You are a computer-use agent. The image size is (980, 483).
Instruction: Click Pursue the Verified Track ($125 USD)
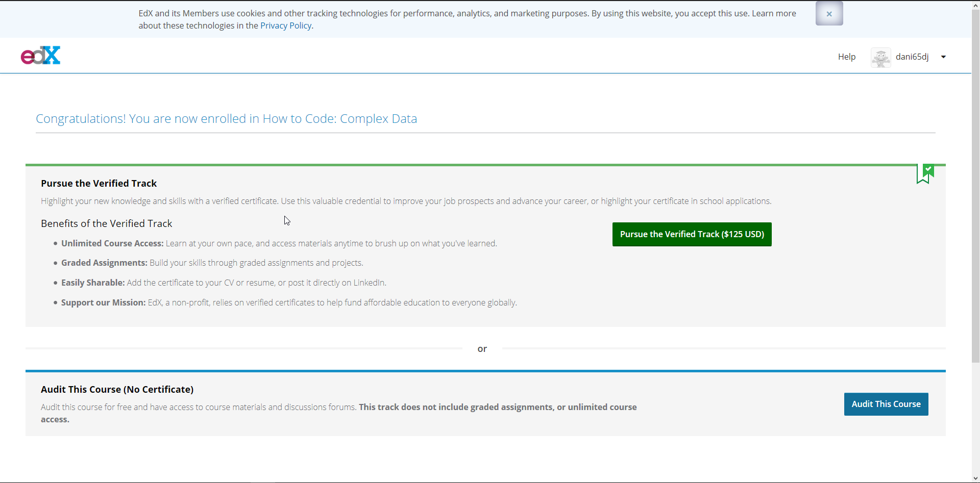(x=692, y=234)
